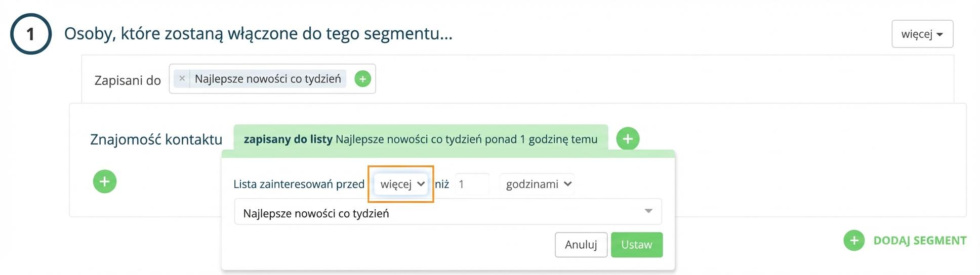This screenshot has width=980, height=275.
Task: Click the "Osoby, które zostaną włączone" heading
Action: (258, 34)
